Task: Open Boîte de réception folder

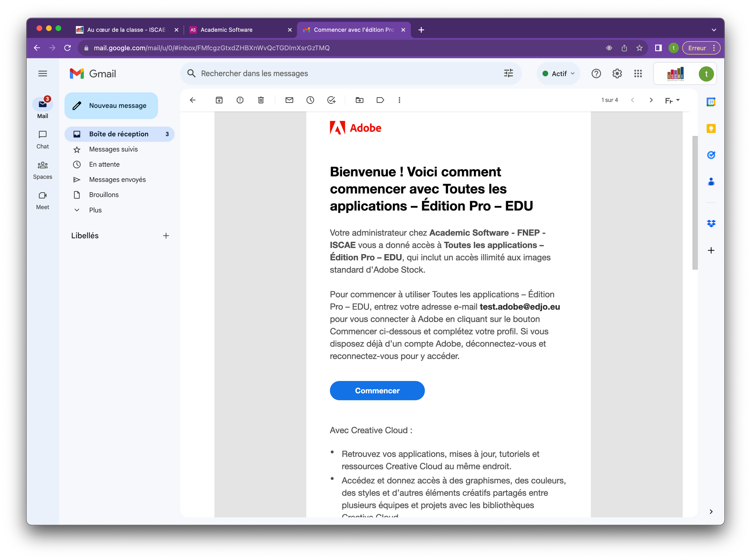Action: 119,134
